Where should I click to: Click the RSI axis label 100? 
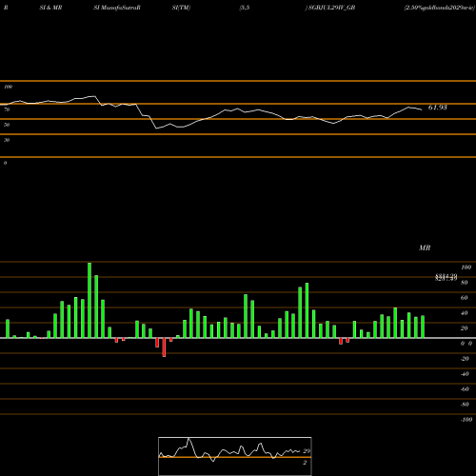tap(8, 87)
